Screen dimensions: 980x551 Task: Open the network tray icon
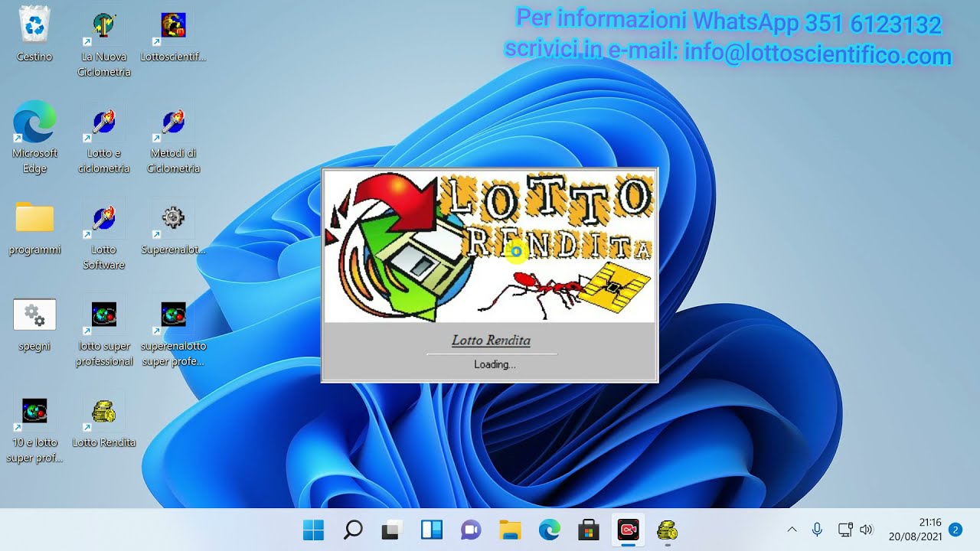click(x=845, y=530)
